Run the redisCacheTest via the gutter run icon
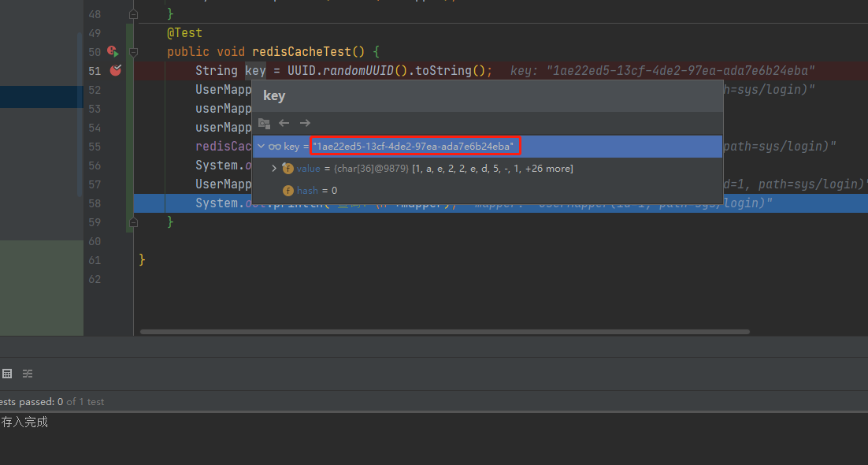The width and height of the screenshot is (868, 465). pos(115,51)
